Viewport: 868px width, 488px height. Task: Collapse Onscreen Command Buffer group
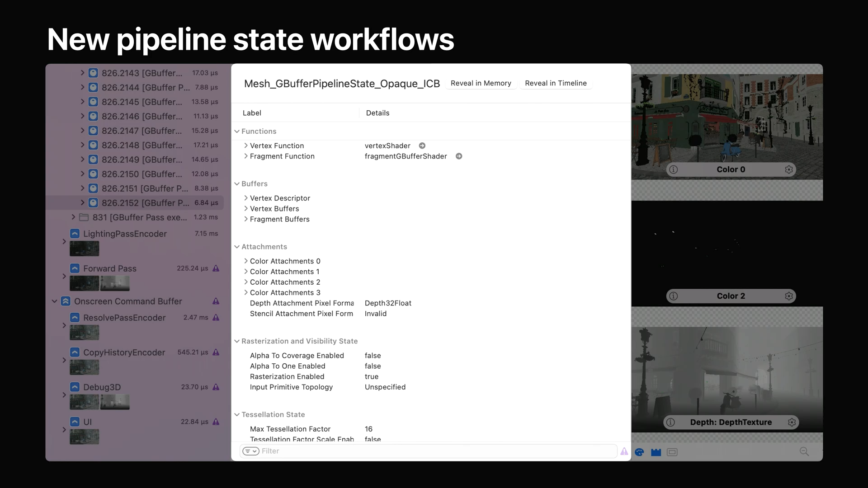[55, 301]
